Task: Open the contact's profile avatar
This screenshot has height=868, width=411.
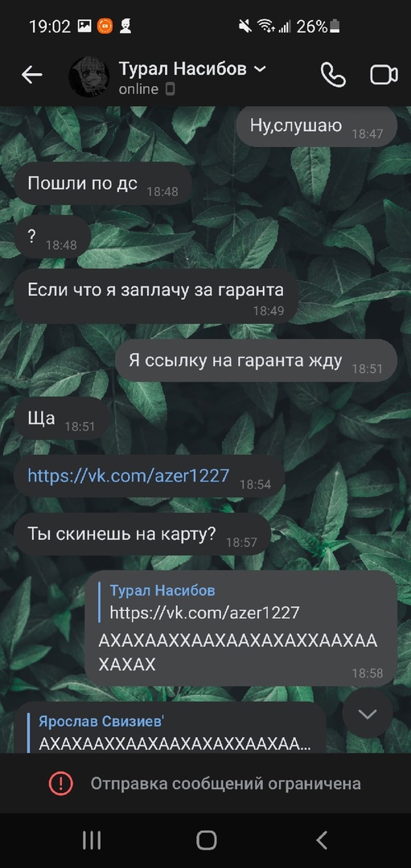Action: point(88,76)
